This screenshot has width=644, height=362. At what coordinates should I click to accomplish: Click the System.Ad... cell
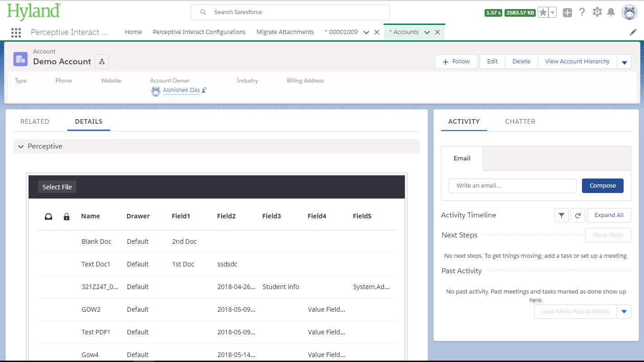[x=371, y=287]
